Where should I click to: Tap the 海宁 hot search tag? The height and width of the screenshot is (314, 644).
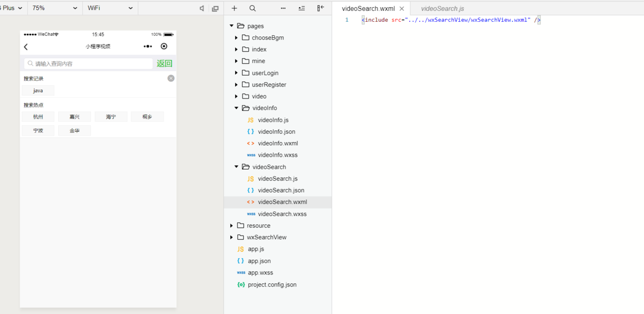pos(111,117)
